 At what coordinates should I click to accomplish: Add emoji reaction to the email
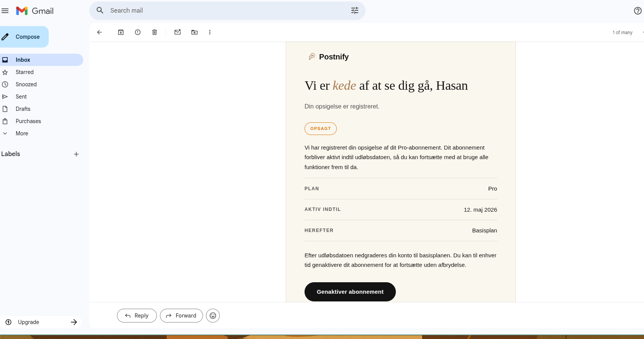pos(213,316)
